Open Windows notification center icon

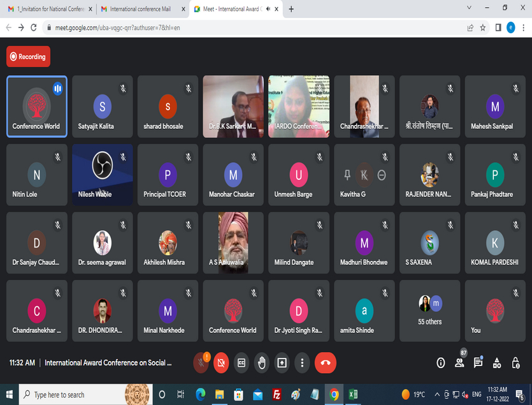pos(520,395)
